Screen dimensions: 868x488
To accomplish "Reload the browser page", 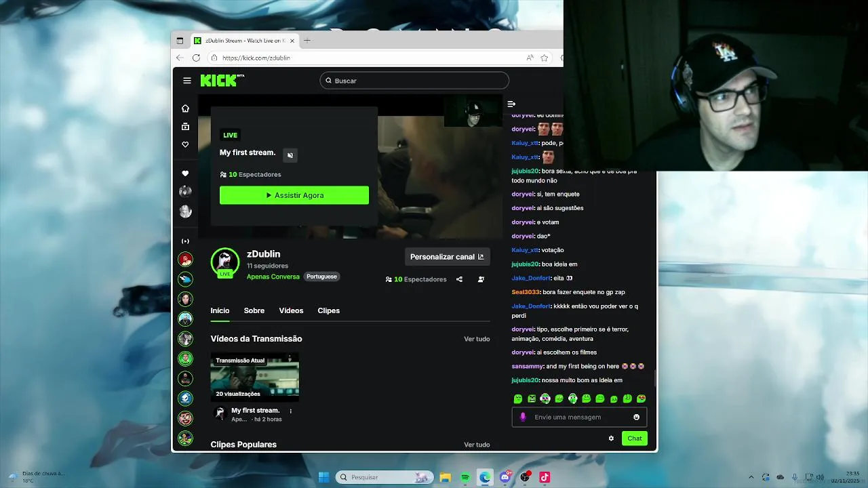I will tap(196, 58).
